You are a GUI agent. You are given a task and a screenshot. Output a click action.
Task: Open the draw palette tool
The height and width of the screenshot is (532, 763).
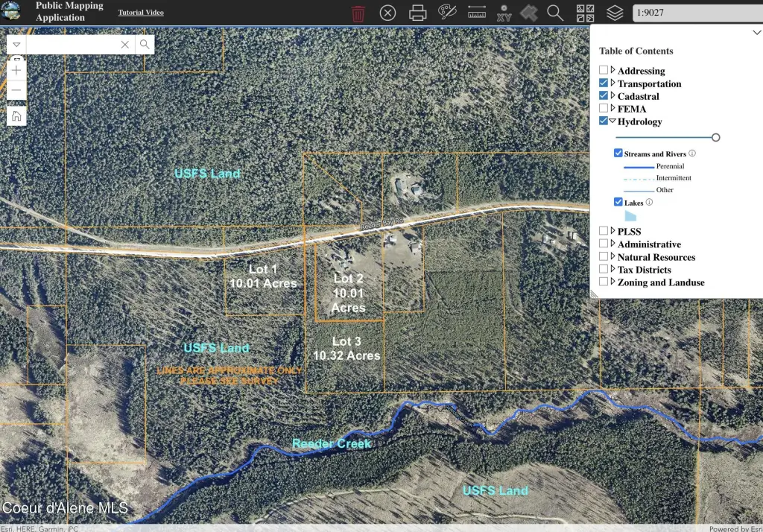tap(446, 13)
